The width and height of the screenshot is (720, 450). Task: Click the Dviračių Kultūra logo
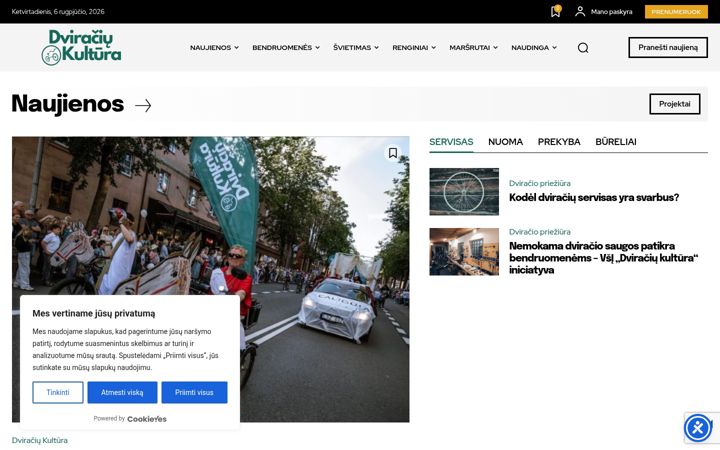click(x=81, y=47)
